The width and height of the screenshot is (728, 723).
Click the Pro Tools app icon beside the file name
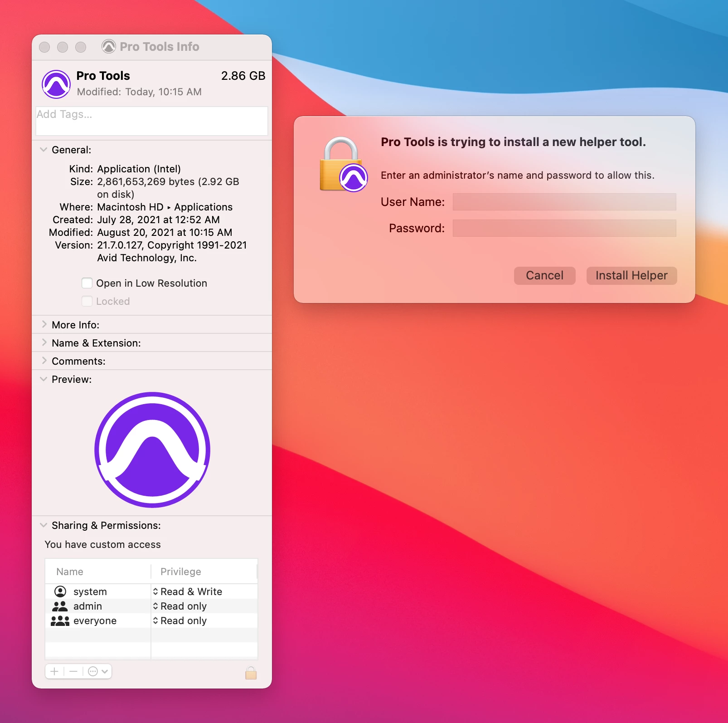click(56, 84)
